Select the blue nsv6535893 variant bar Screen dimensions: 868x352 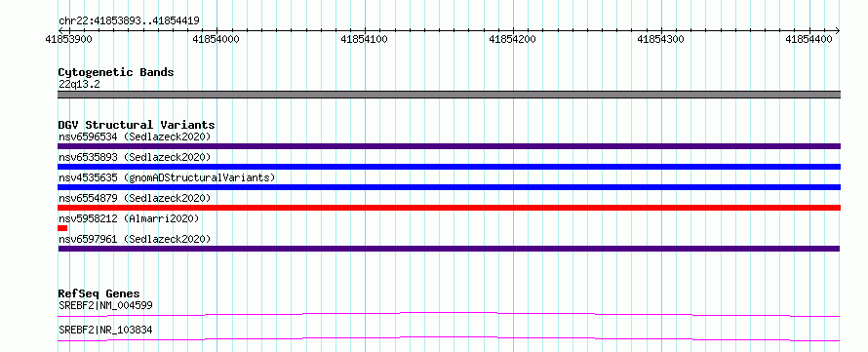[449, 167]
